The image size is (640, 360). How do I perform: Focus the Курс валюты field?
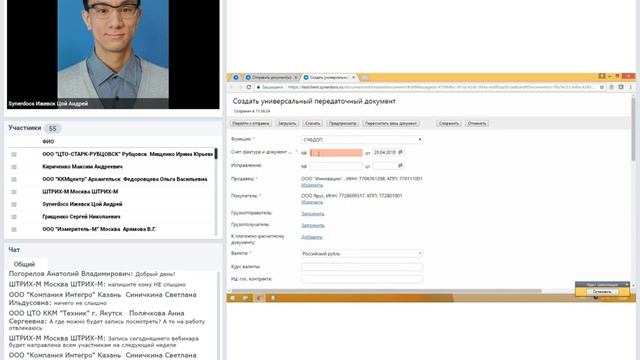[x=362, y=267]
